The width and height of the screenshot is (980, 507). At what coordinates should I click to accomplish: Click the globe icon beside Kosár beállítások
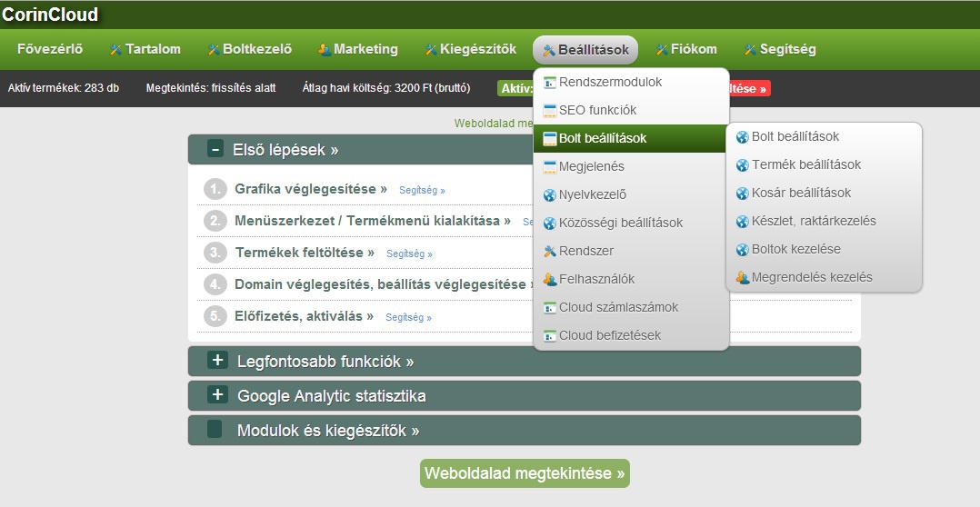pos(743,194)
